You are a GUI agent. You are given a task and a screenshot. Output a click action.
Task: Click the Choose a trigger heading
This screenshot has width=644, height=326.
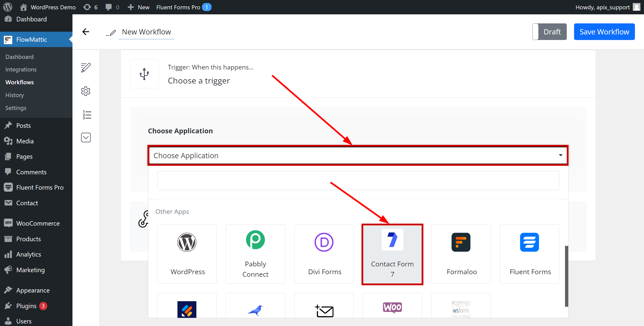click(x=199, y=81)
